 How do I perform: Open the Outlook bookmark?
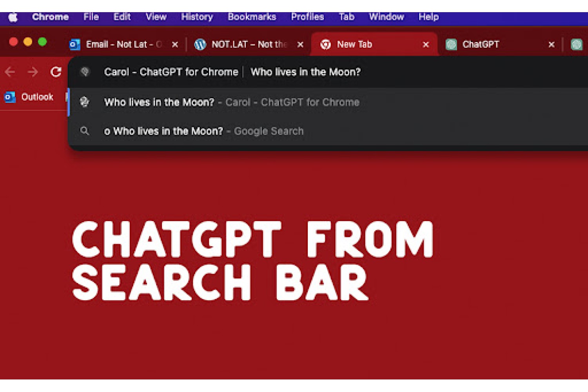point(29,97)
